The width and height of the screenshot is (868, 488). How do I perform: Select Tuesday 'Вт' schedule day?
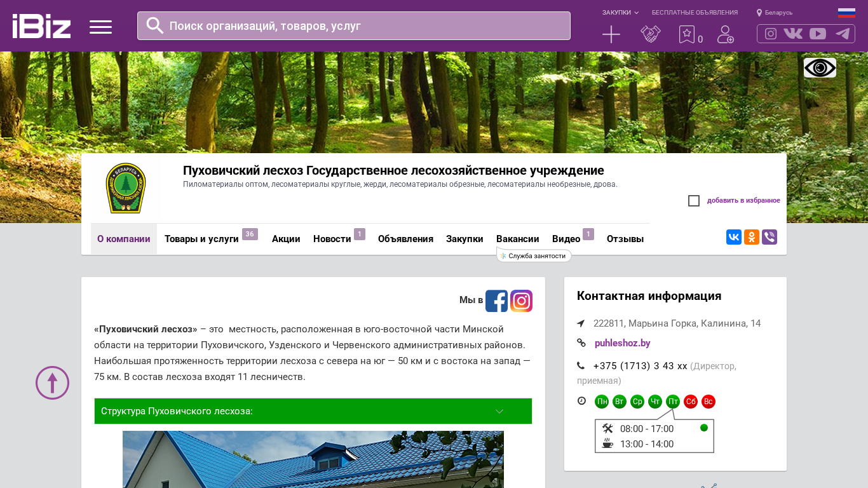[x=620, y=402]
